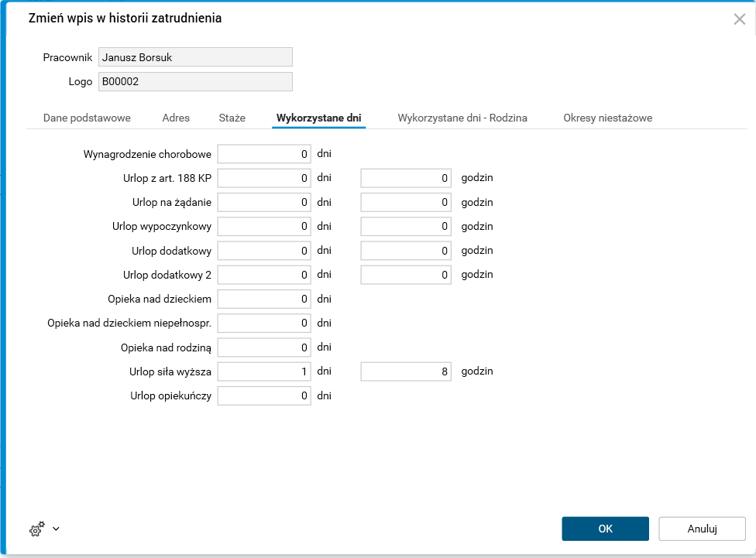Edit the Urlop dodatkowy 2 days field
This screenshot has height=558, width=756.
click(263, 274)
